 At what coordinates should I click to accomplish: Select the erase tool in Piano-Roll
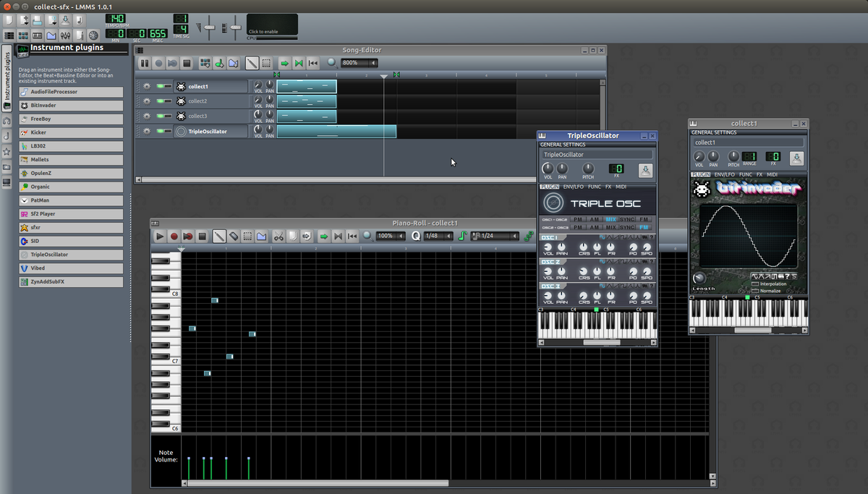(x=233, y=236)
